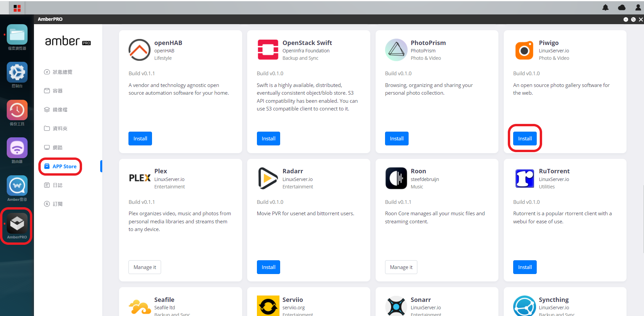Open 訂閱 subscription in sidebar

click(x=53, y=204)
